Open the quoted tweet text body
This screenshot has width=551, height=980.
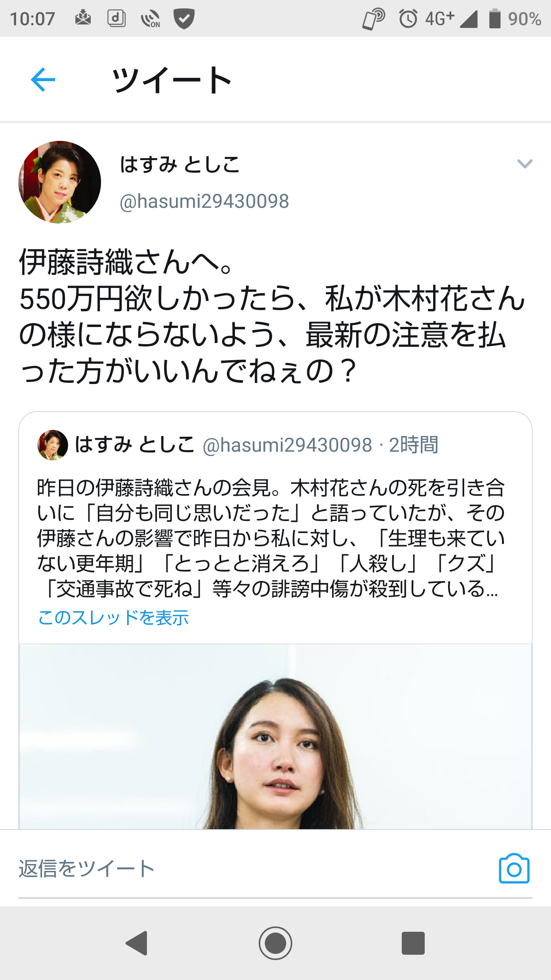click(x=271, y=538)
